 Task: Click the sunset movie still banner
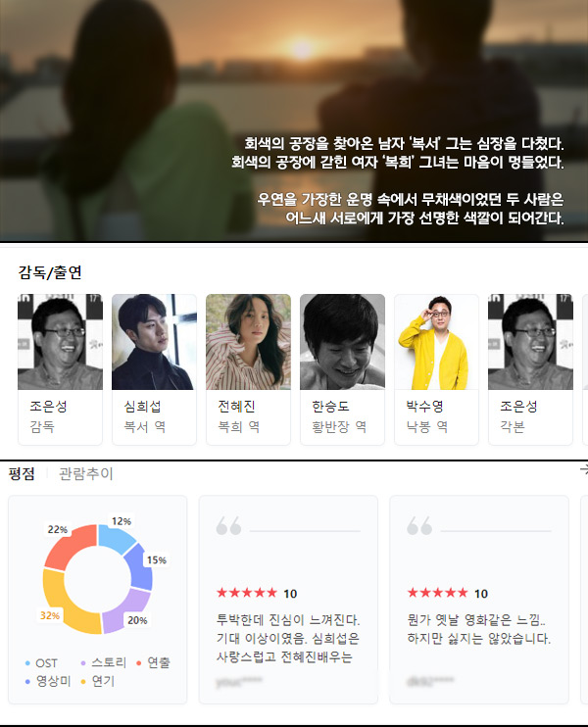pyautogui.click(x=294, y=121)
